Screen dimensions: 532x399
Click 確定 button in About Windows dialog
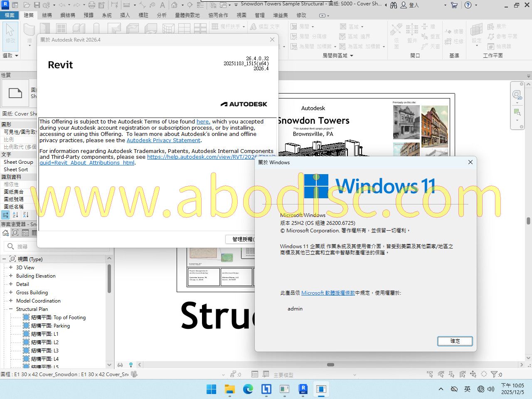[x=455, y=341]
